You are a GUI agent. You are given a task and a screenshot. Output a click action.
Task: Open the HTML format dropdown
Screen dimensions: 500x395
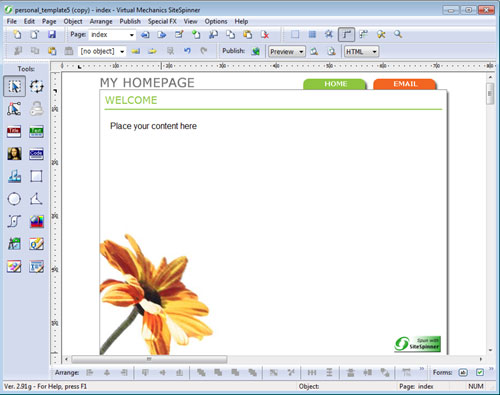click(361, 52)
